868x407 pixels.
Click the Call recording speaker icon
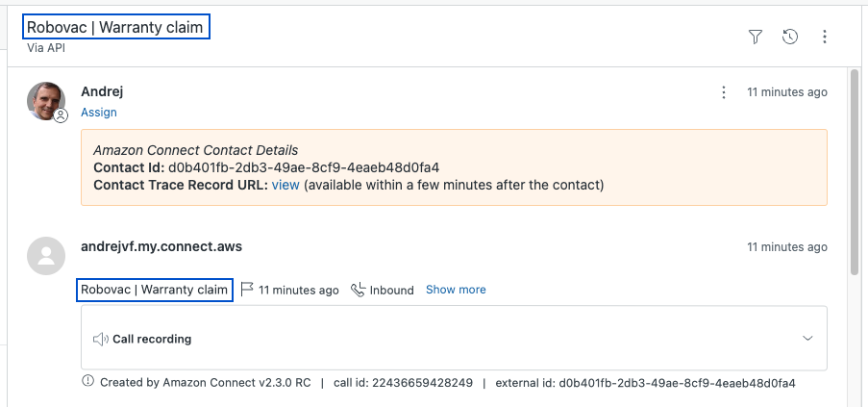pyautogui.click(x=100, y=339)
